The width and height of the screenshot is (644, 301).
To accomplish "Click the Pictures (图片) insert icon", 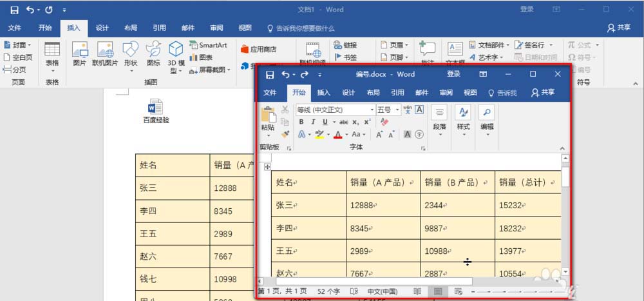I will click(79, 55).
